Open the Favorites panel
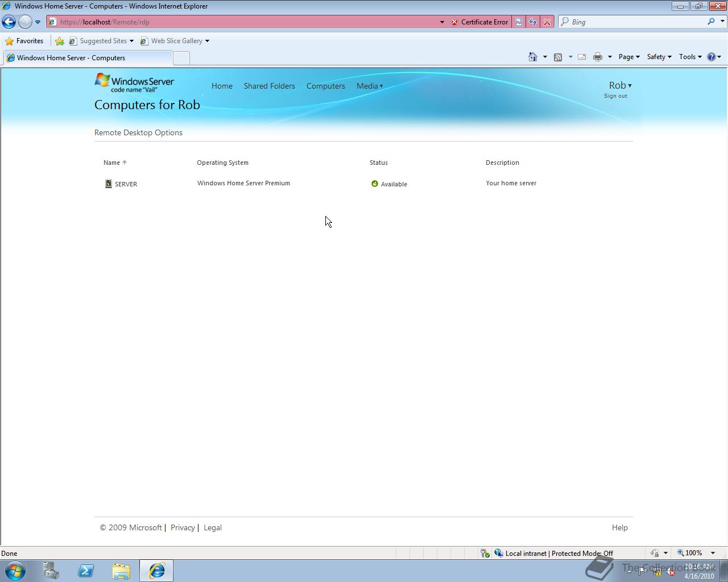Viewport: 728px width, 582px height. [x=24, y=41]
